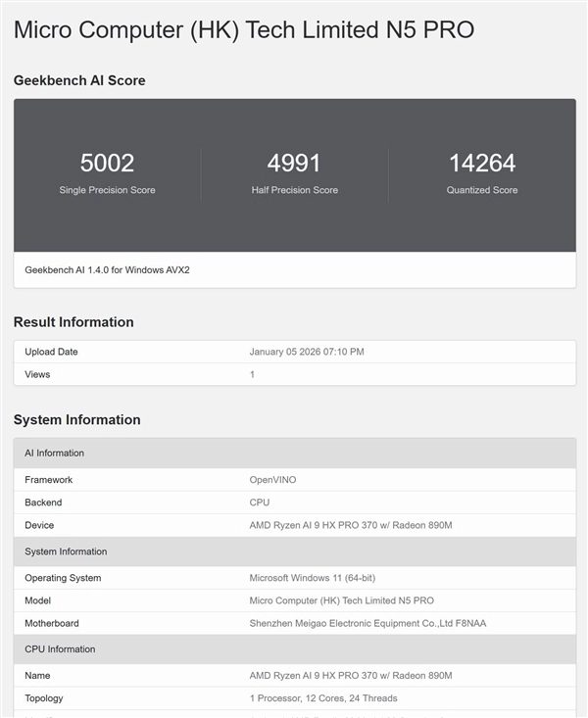This screenshot has height=718, width=588.
Task: Click the AI Information table header
Action: pyautogui.click(x=54, y=454)
